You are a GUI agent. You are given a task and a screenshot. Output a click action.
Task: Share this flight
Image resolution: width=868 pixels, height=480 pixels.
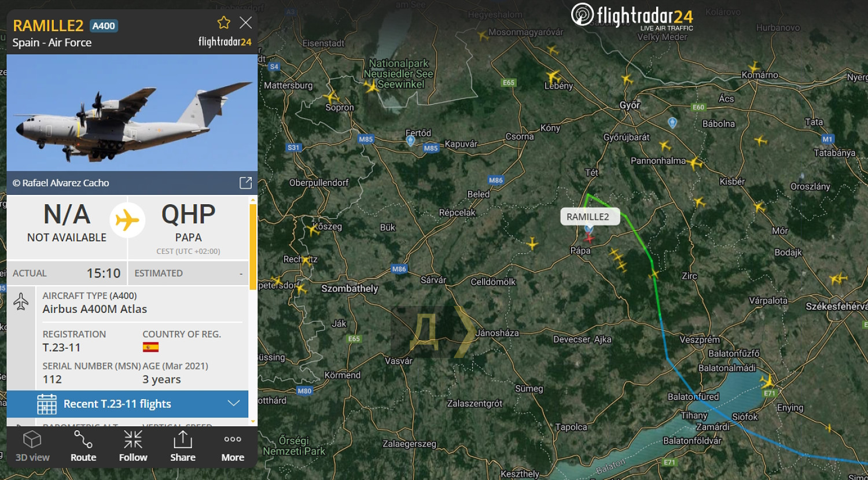[183, 447]
